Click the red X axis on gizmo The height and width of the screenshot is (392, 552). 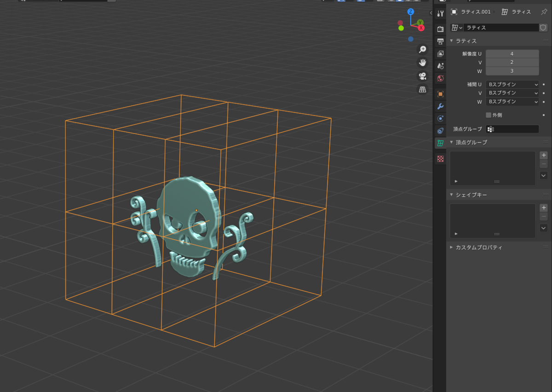(x=421, y=28)
